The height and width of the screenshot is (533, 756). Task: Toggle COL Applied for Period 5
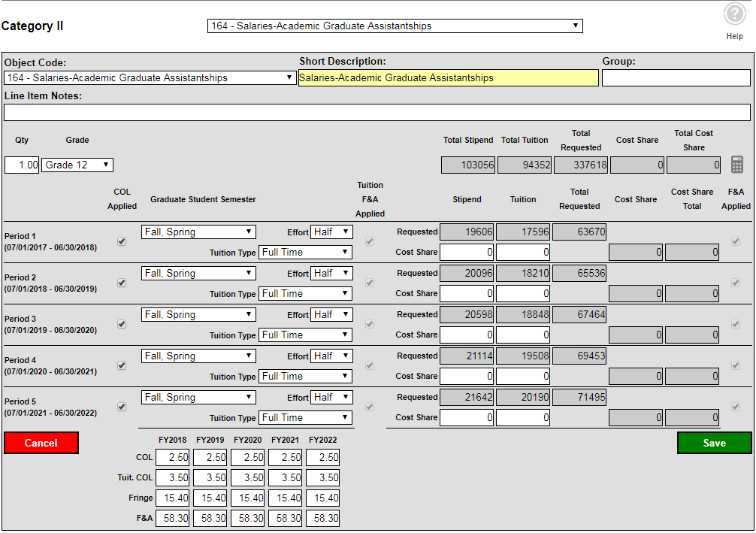[x=121, y=407]
